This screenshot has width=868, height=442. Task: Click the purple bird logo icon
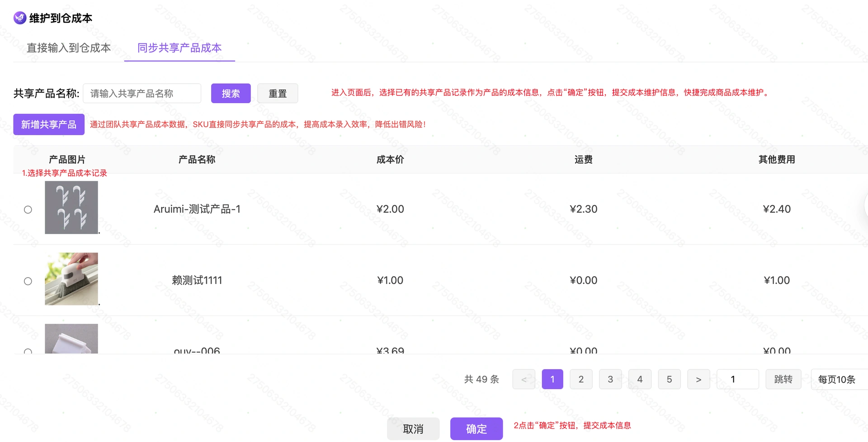coord(20,18)
